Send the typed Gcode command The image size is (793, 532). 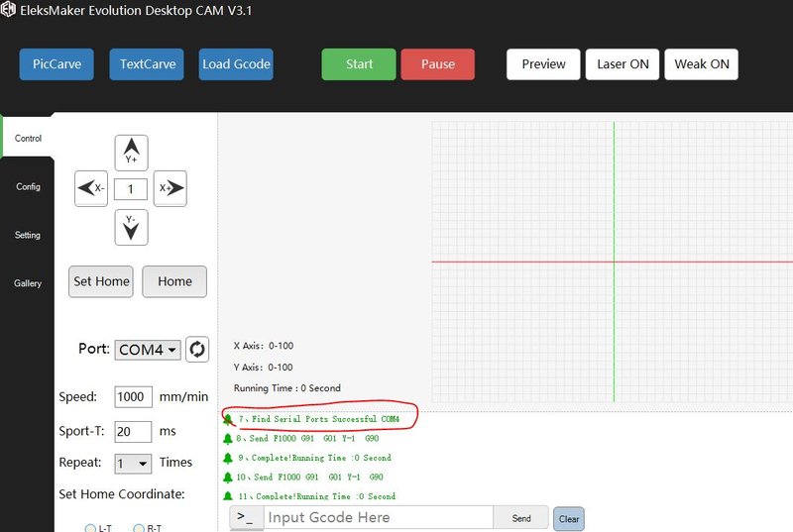[x=521, y=518]
